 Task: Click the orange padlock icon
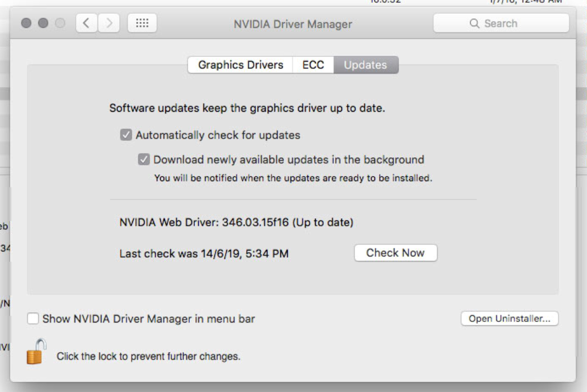pyautogui.click(x=36, y=352)
